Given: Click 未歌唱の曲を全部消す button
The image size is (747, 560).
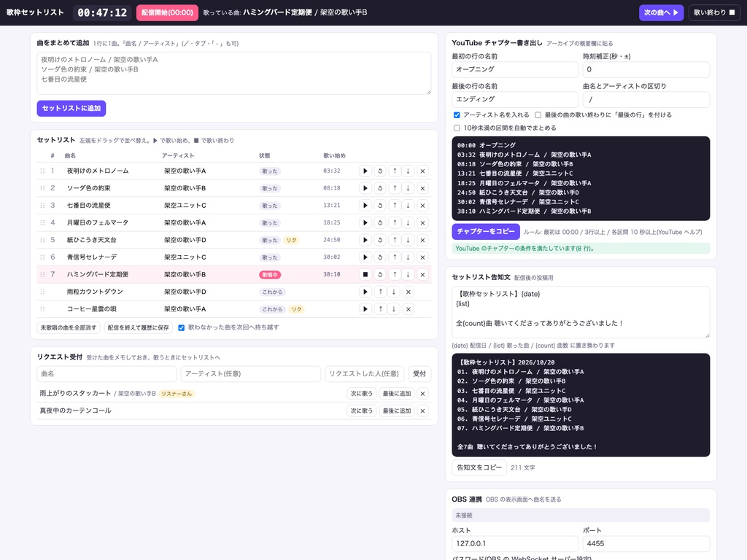Looking at the screenshot, I should tap(69, 327).
